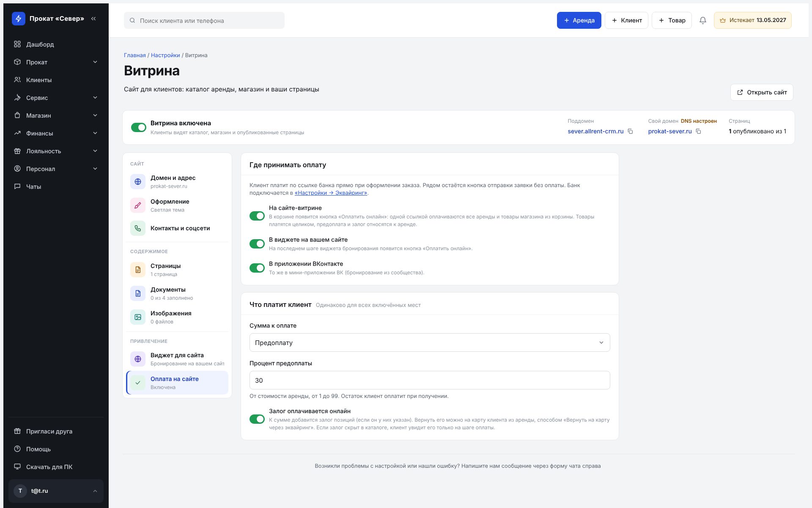
Task: Click the blue Аренда button
Action: pos(579,20)
